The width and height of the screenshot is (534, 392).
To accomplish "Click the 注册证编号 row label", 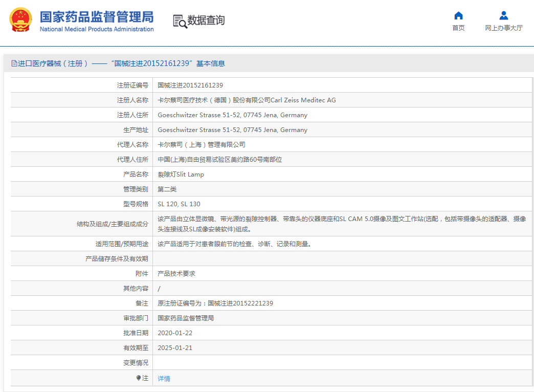I will pos(133,85).
